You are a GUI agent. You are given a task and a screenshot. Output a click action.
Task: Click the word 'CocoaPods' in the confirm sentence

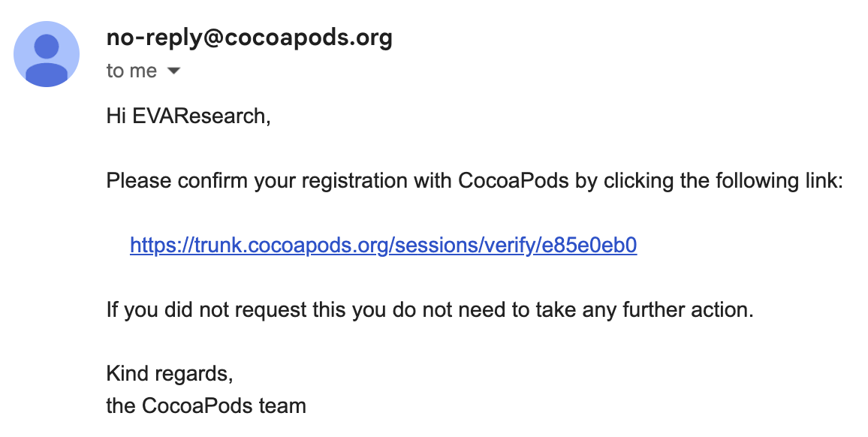coord(513,181)
